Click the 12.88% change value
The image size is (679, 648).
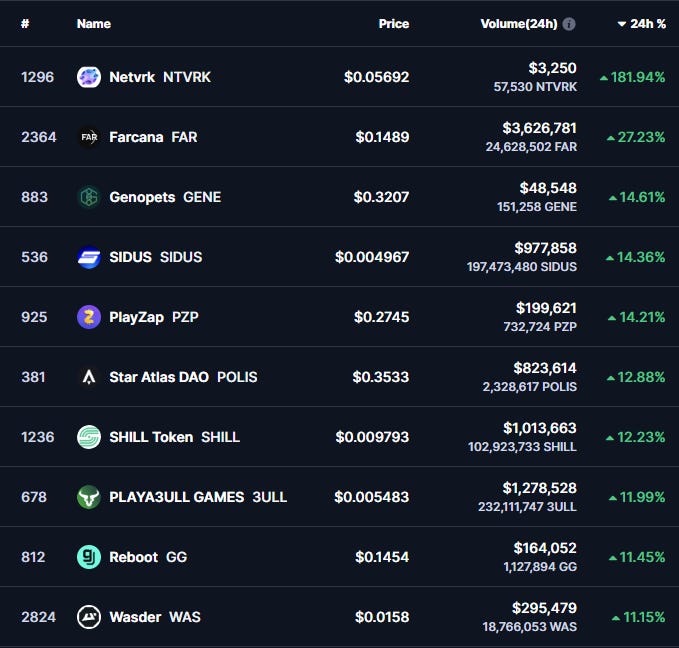641,377
